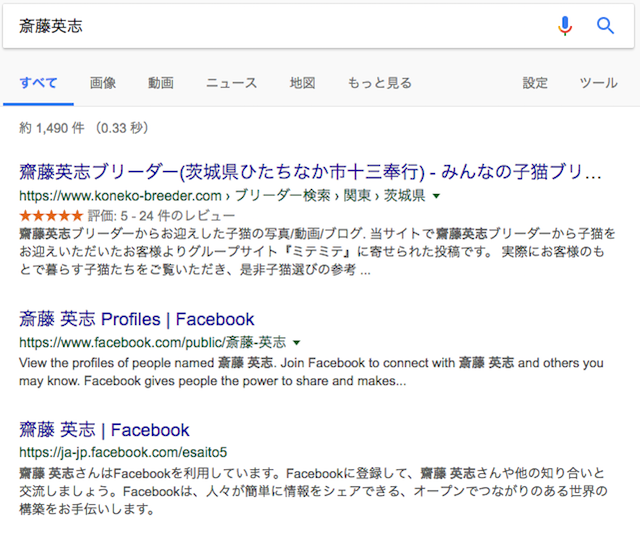Open the ニュース tab

pyautogui.click(x=231, y=83)
